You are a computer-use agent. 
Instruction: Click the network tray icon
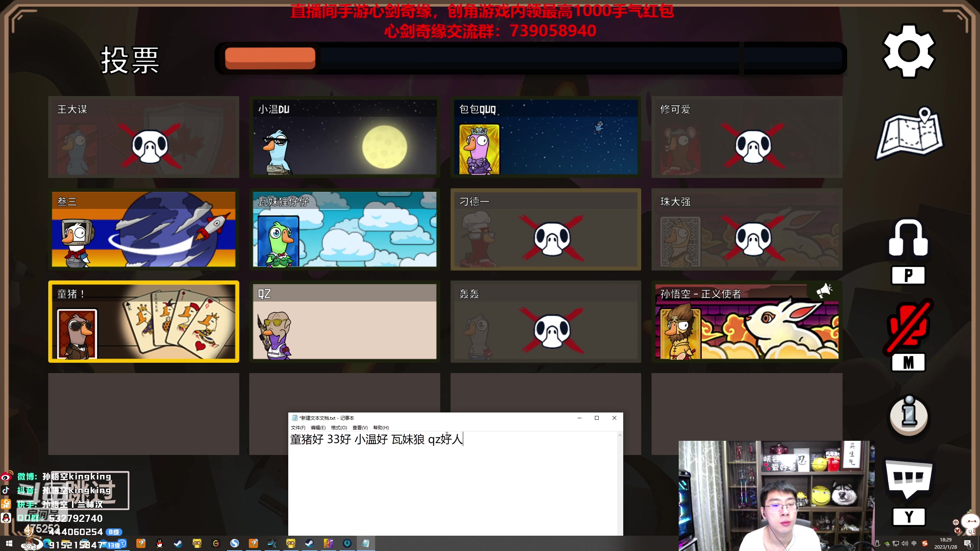pyautogui.click(x=896, y=543)
